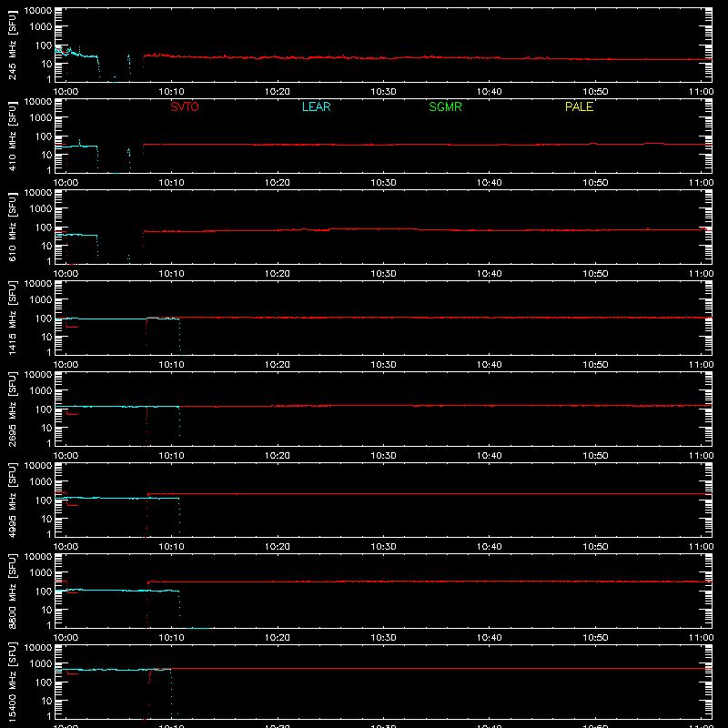Image resolution: width=728 pixels, height=728 pixels.
Task: Select the 2695 MHz [SFU] axis label
Action: 12,409
